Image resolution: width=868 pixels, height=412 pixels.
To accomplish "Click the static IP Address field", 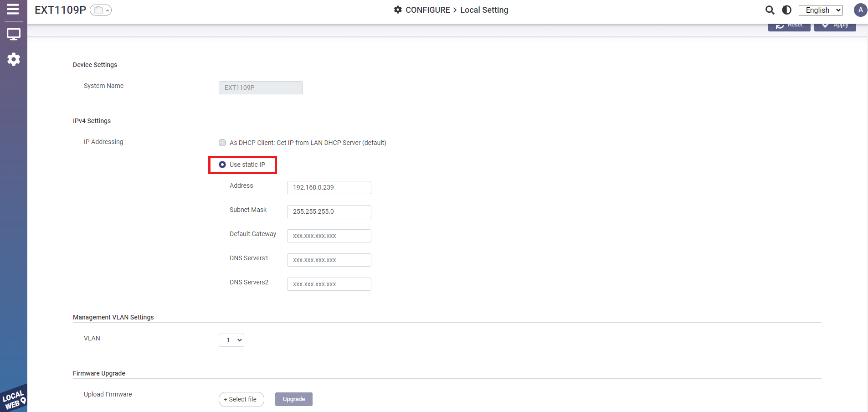I will click(x=329, y=187).
